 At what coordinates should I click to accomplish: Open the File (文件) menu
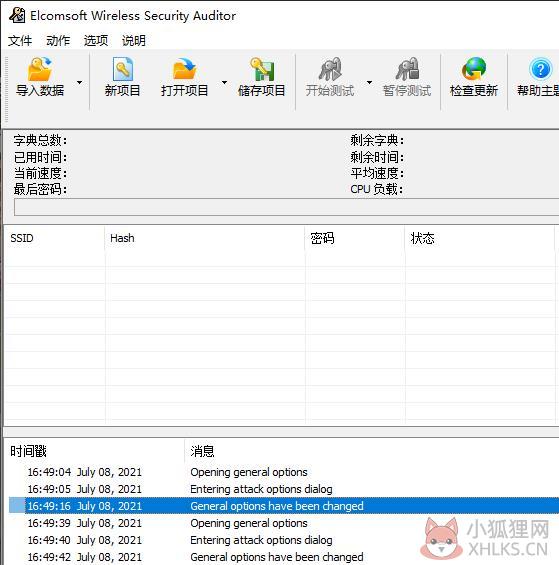(x=20, y=40)
